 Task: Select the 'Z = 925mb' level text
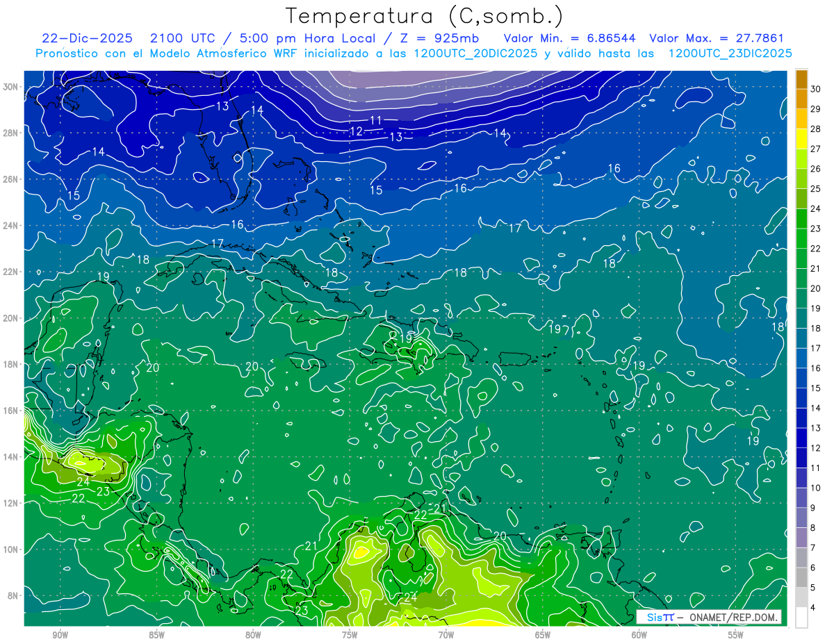[x=435, y=38]
